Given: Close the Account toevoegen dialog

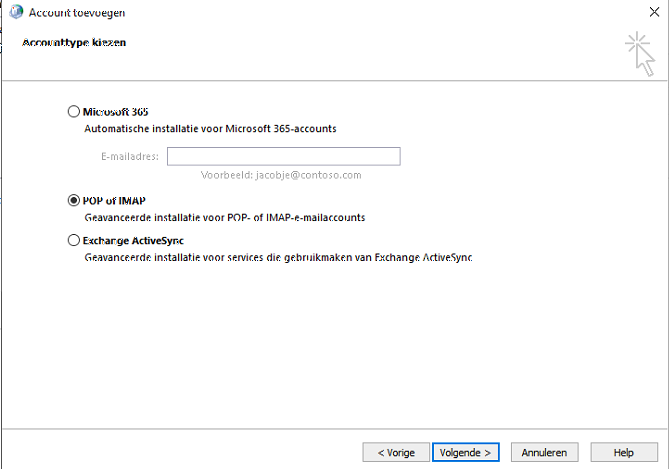Looking at the screenshot, I should click(x=654, y=12).
